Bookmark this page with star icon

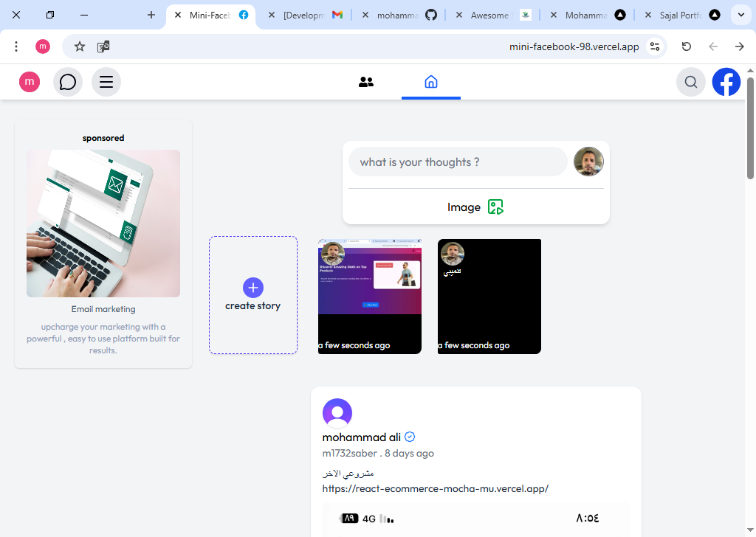80,46
